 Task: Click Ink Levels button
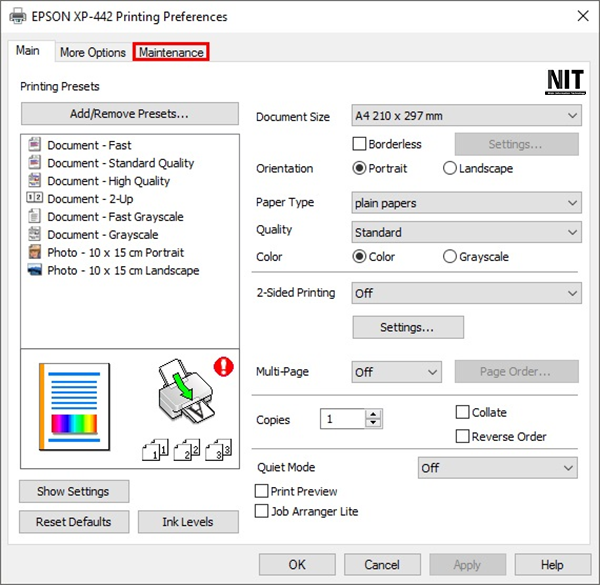click(188, 522)
